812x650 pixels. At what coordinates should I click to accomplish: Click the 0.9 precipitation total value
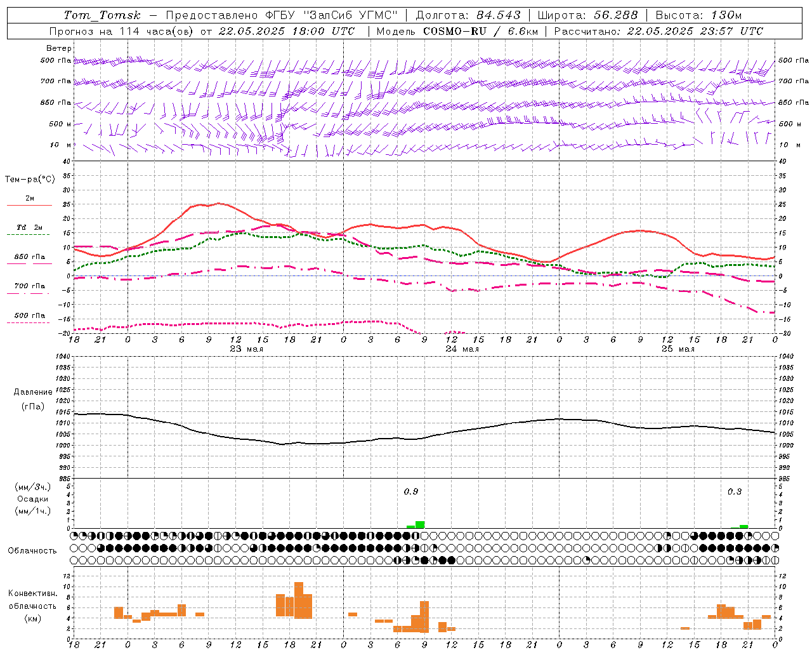(x=411, y=492)
